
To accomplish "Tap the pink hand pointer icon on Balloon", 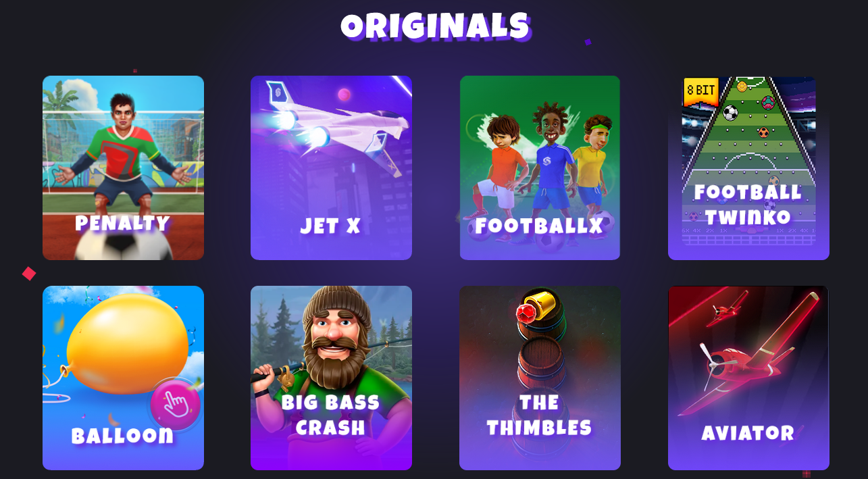I will coord(176,404).
